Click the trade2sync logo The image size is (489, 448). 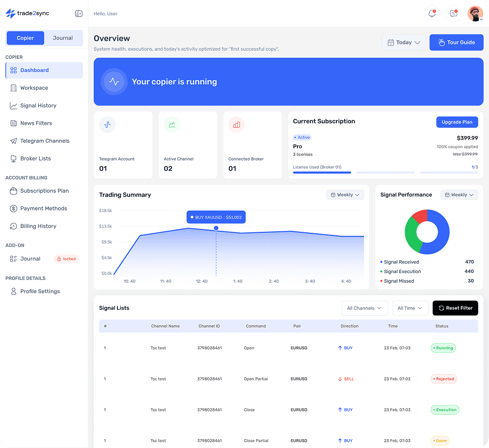(x=27, y=13)
